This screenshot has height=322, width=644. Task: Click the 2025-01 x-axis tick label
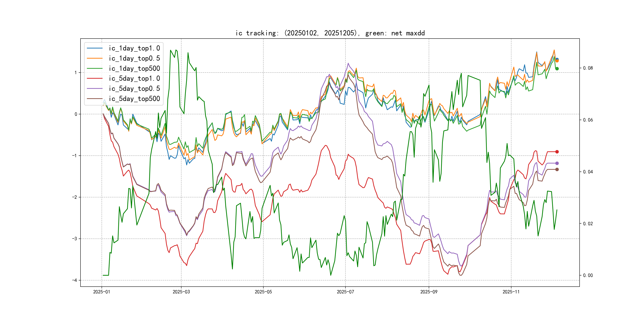(x=102, y=292)
